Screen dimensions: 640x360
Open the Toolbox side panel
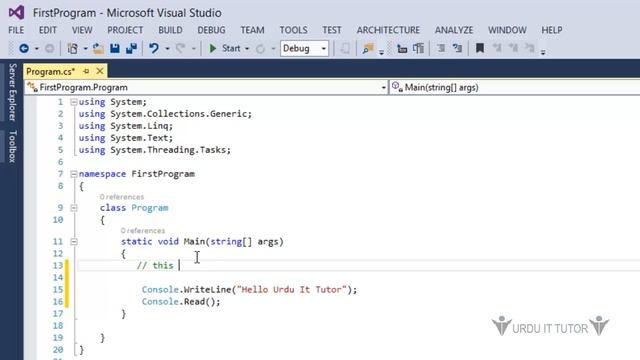[x=13, y=147]
